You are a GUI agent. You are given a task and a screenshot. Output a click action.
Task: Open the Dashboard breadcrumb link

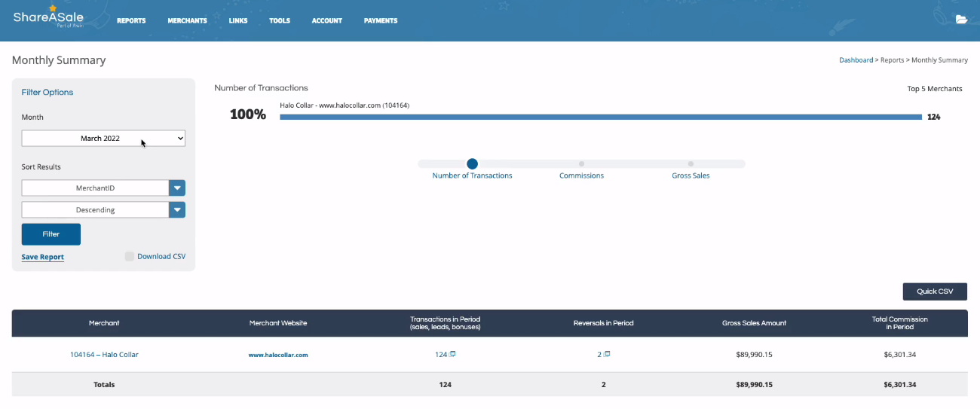tap(856, 60)
